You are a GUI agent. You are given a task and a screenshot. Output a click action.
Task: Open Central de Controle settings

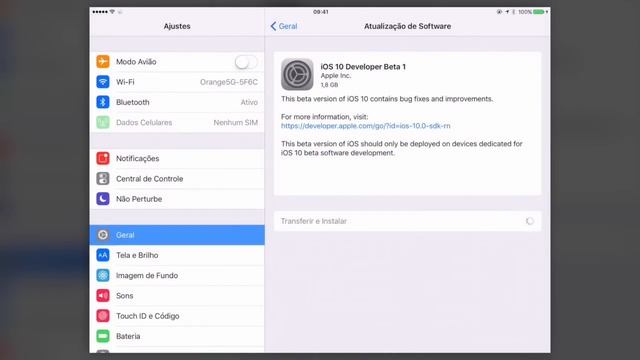(x=177, y=179)
